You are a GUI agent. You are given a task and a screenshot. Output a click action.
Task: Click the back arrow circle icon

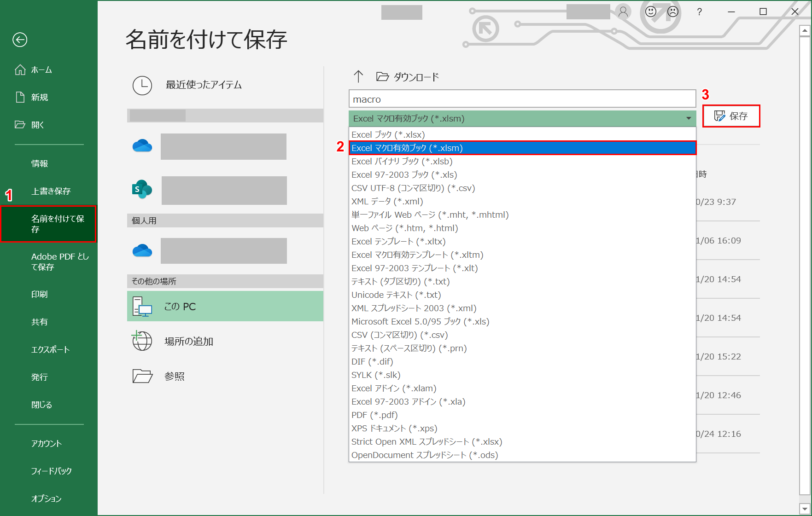pos(20,40)
